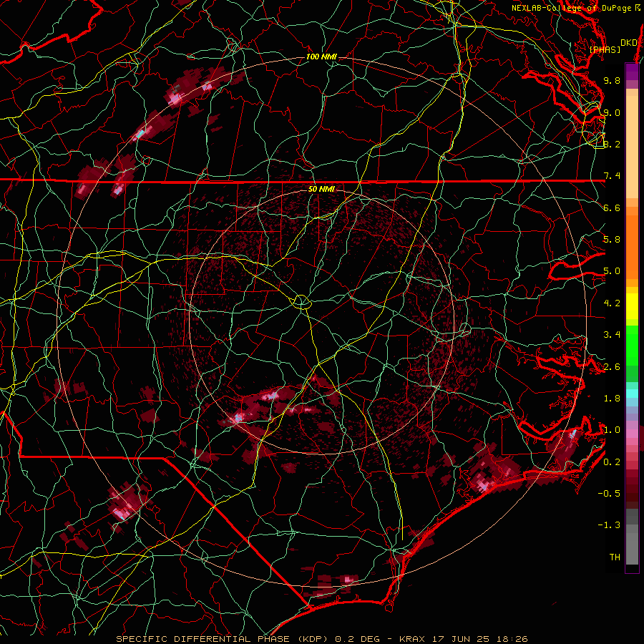Click the 1.0 scale label
The height and width of the screenshot is (644, 644).
coord(612,430)
